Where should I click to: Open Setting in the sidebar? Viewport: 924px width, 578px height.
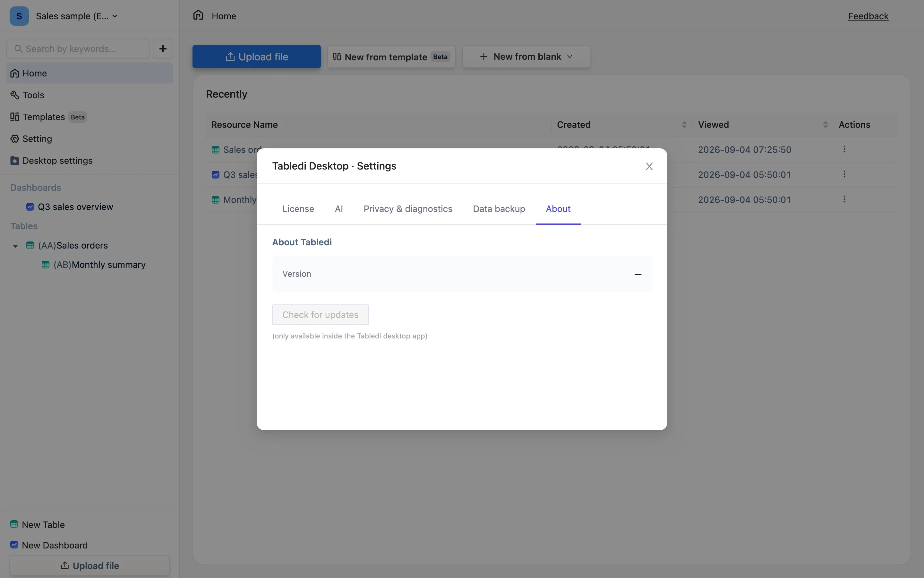click(90, 139)
